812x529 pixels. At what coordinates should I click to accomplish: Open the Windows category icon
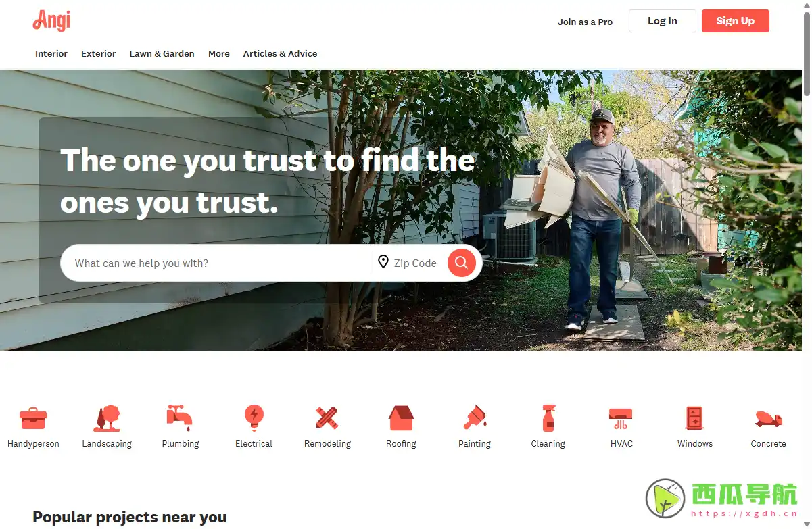(694, 418)
